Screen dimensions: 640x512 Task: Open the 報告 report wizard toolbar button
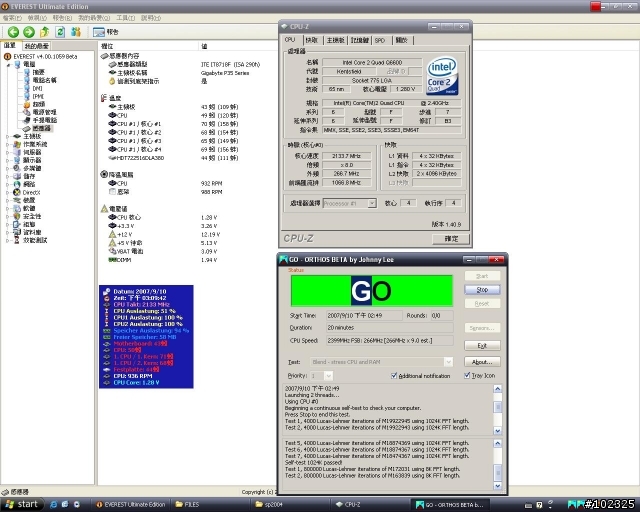105,32
